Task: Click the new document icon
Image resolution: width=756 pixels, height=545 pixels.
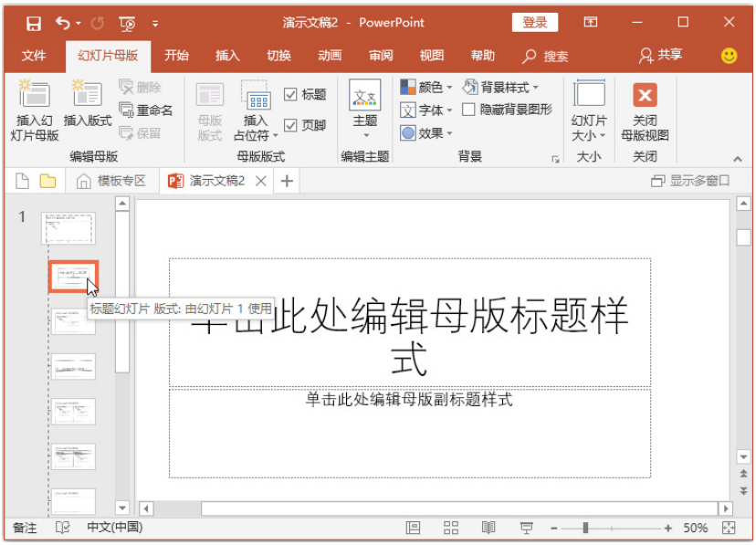Action: 22,181
